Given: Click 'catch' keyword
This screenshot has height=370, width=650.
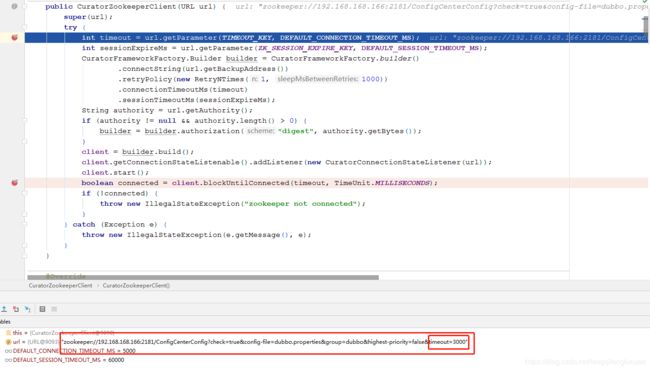Looking at the screenshot, I should point(84,224).
